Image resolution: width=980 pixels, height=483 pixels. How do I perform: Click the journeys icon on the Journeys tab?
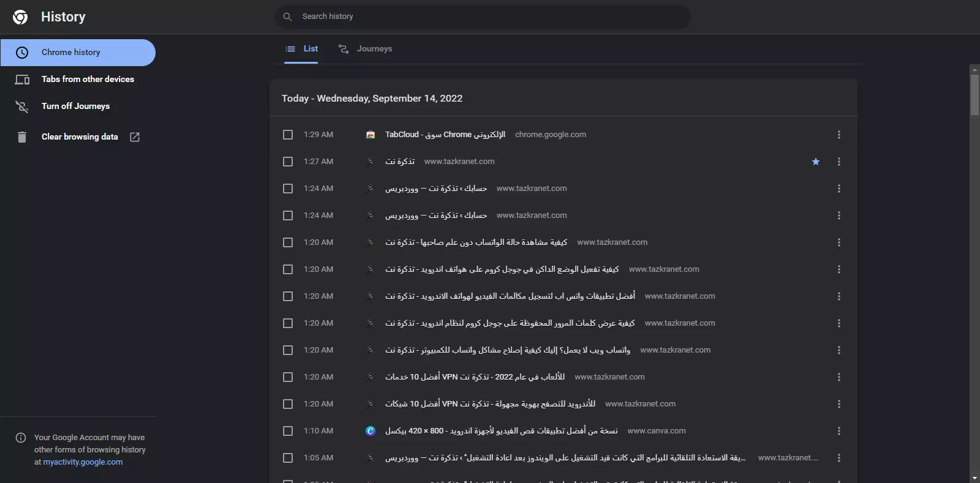pyautogui.click(x=344, y=49)
